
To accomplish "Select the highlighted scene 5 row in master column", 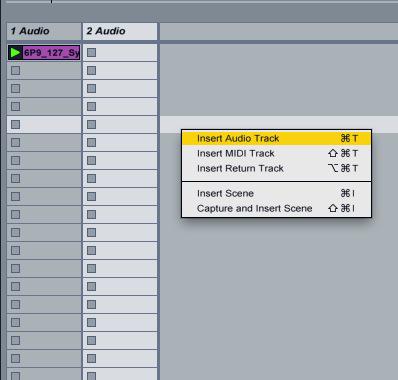I will tap(279, 124).
